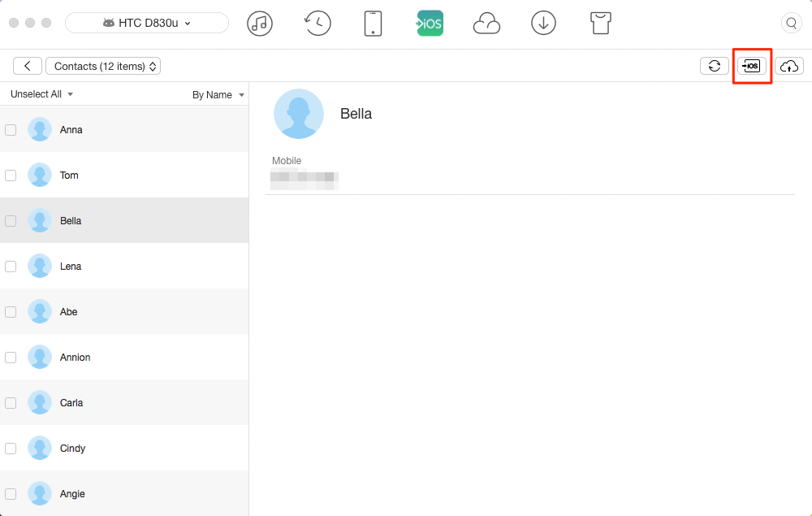Viewport: 812px width, 516px height.
Task: Select the Angie contact name
Action: (72, 494)
